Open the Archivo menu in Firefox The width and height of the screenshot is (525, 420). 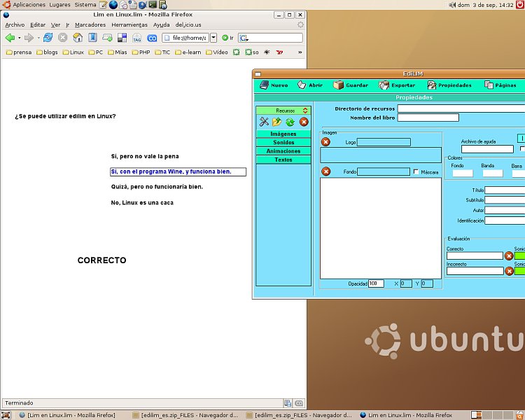pyautogui.click(x=15, y=24)
